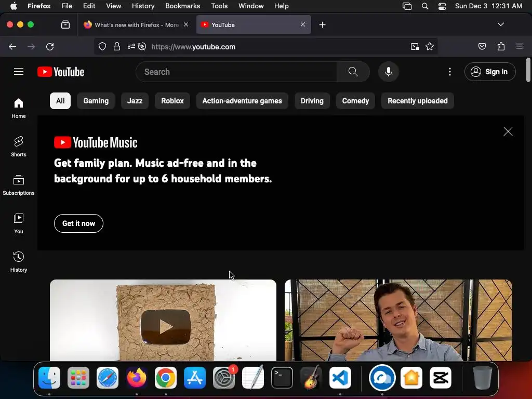Screen dimensions: 532x399
Task: Open picture-in-picture icon in address bar
Action: point(415,46)
